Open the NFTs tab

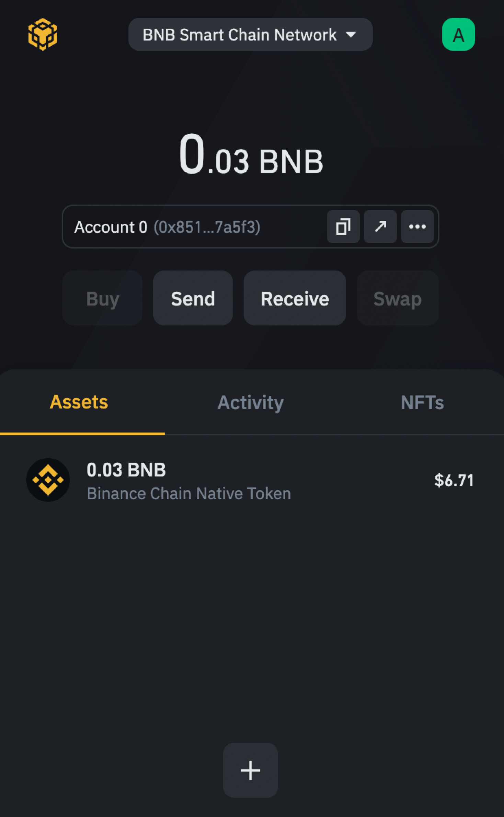tap(422, 402)
